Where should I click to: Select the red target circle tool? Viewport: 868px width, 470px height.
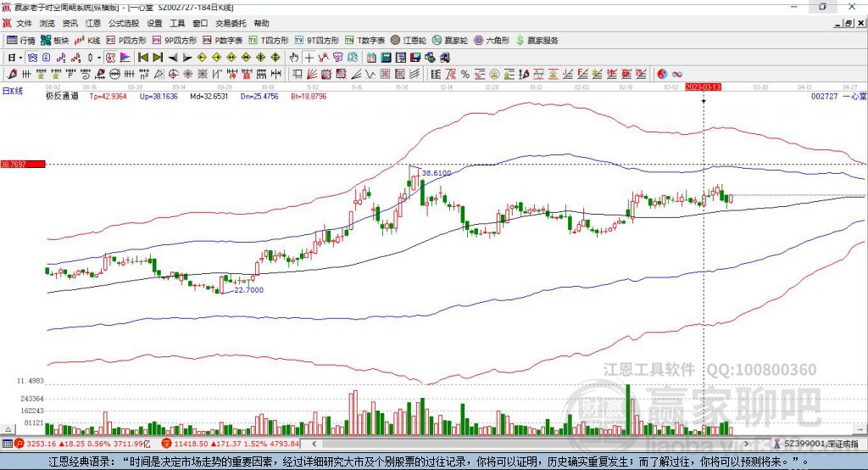[172, 74]
